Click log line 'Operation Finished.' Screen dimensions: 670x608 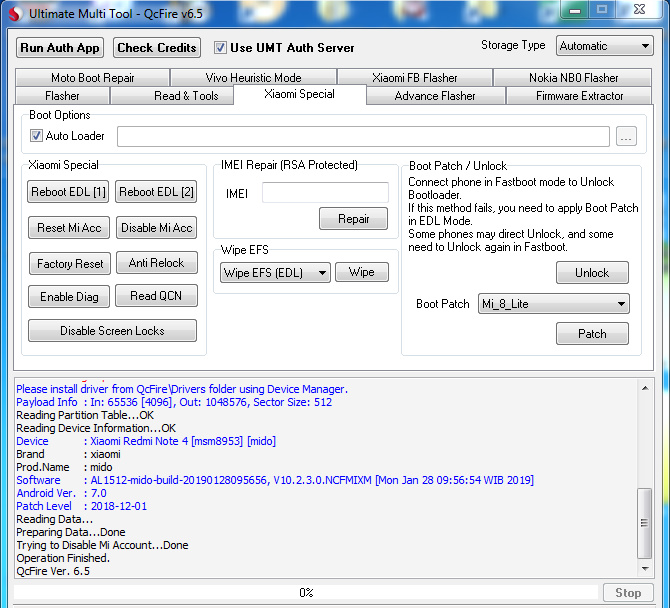click(63, 558)
